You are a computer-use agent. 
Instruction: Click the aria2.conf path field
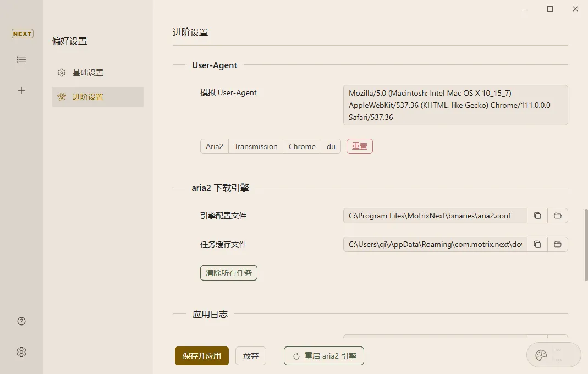(436, 216)
